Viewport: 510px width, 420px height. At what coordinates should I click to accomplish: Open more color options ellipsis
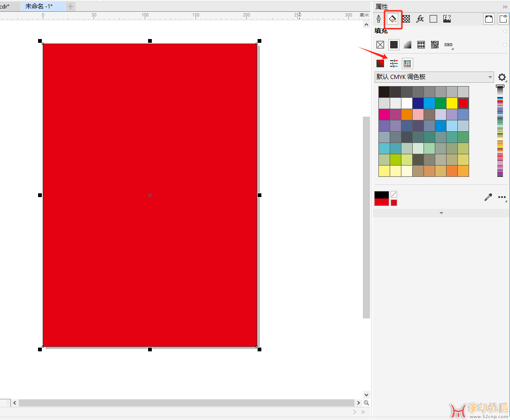502,197
